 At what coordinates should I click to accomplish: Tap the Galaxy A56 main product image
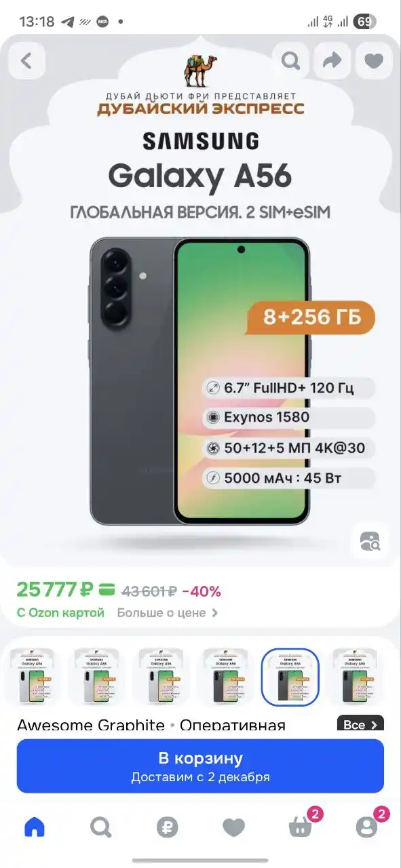pos(200,381)
